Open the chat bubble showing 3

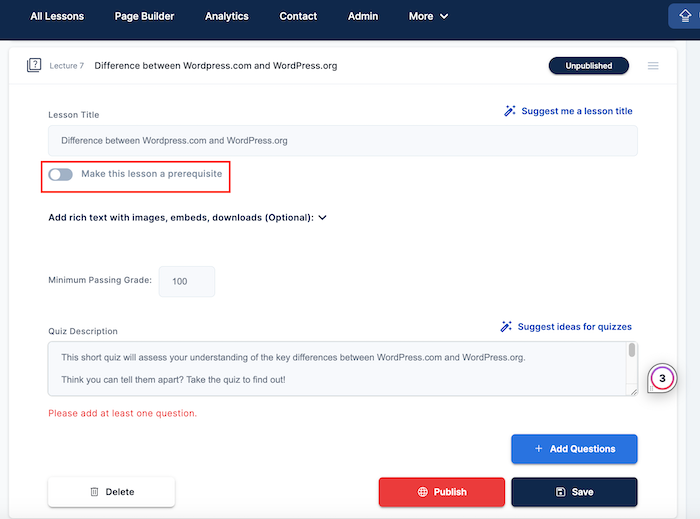pos(662,378)
